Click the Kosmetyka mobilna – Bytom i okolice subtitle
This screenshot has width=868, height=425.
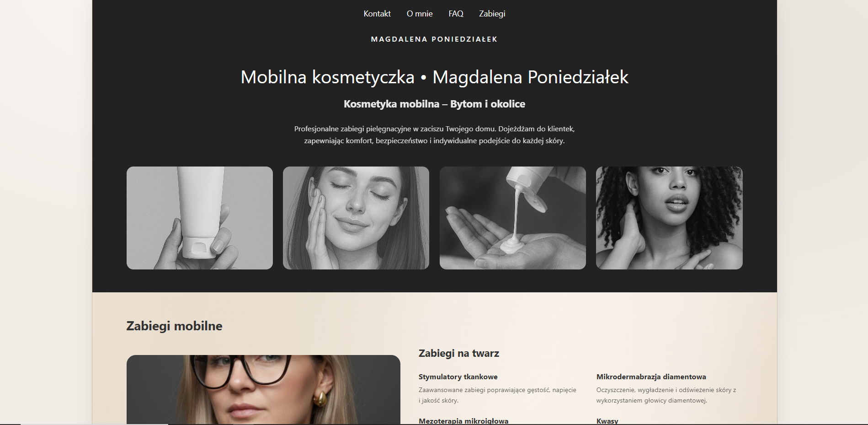click(434, 104)
